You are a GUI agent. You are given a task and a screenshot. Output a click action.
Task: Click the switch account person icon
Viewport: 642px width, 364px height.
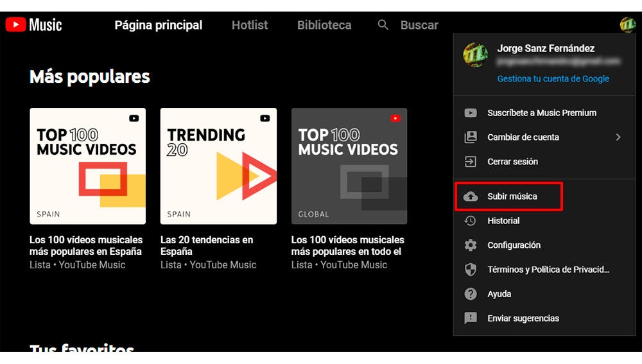click(x=471, y=137)
